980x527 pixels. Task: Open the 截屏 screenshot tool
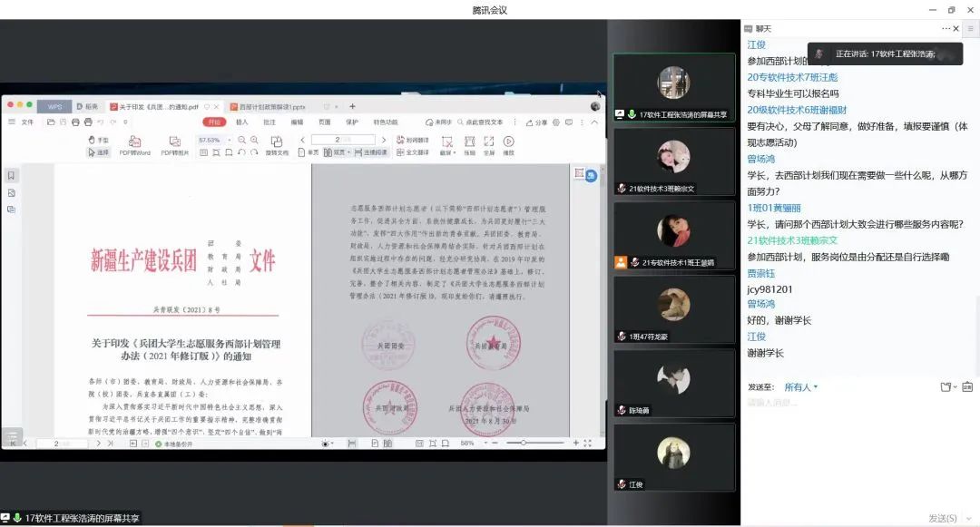pyautogui.click(x=446, y=141)
